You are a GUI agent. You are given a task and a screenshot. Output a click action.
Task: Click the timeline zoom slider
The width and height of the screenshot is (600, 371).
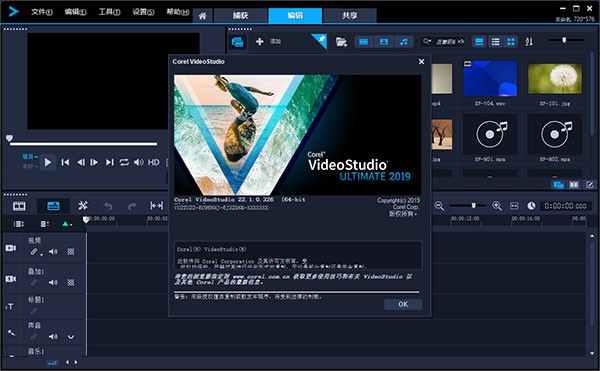[x=468, y=205]
